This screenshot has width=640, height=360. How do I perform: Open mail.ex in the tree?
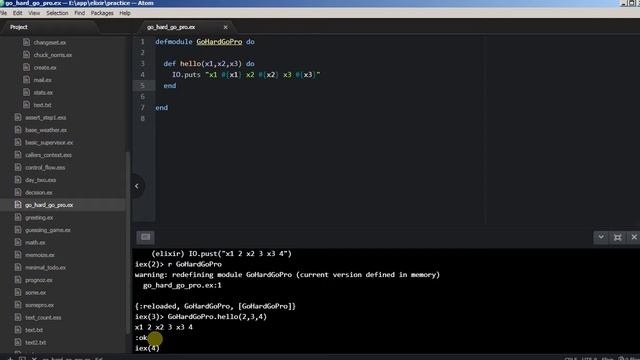point(42,80)
